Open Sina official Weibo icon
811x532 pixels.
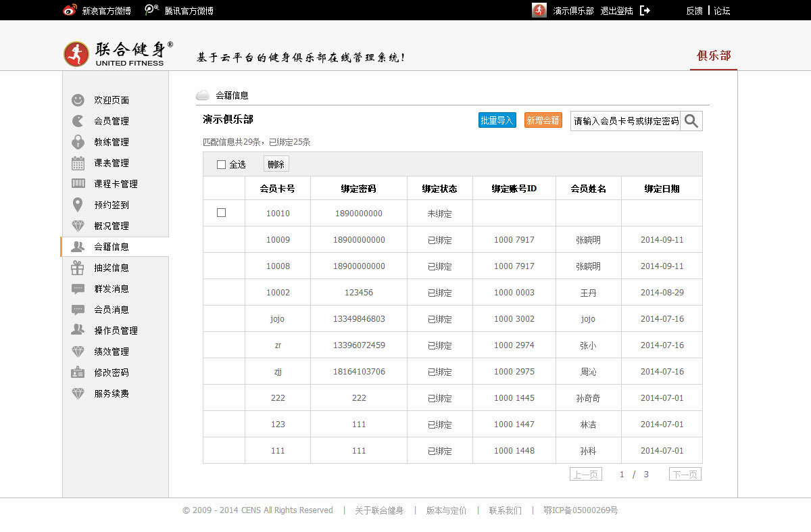[x=70, y=11]
